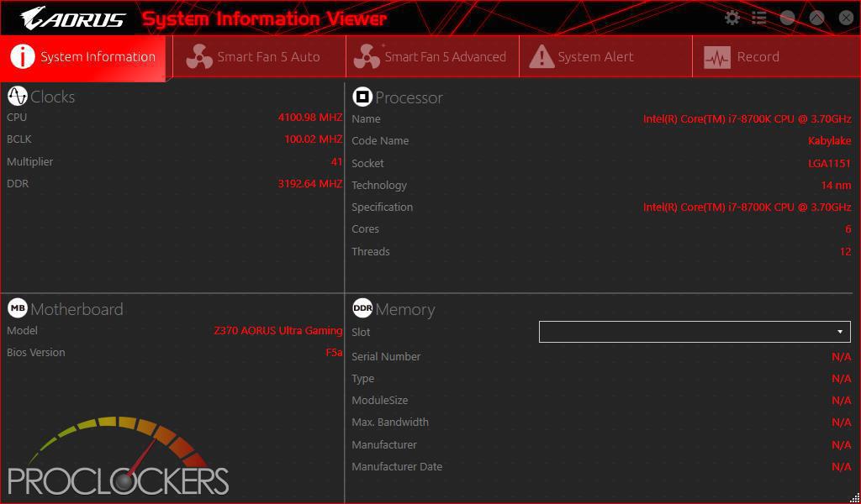Open the Smart Fan 5 Auto tab

click(x=259, y=57)
